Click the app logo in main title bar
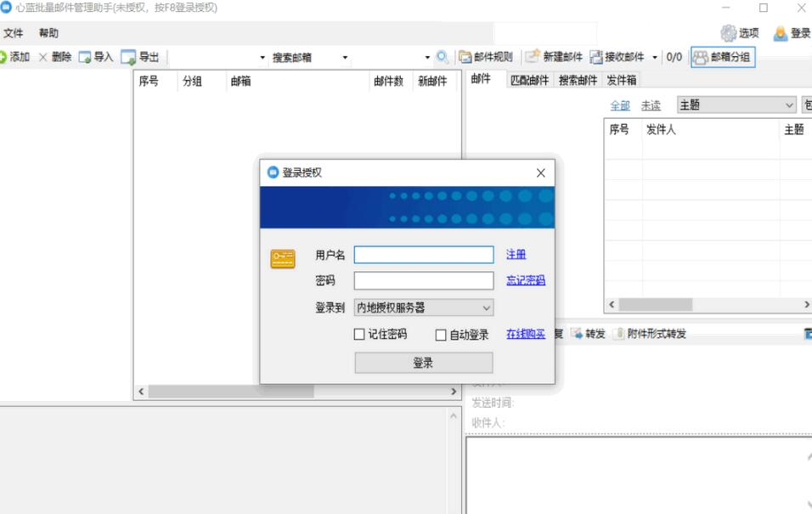Viewport: 812px width, 514px height. click(x=6, y=8)
